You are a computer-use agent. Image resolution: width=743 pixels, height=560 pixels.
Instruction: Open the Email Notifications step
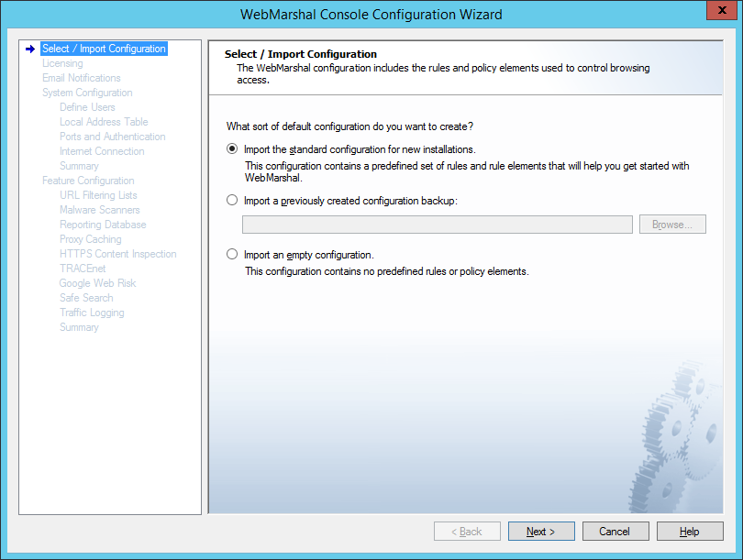(x=81, y=78)
